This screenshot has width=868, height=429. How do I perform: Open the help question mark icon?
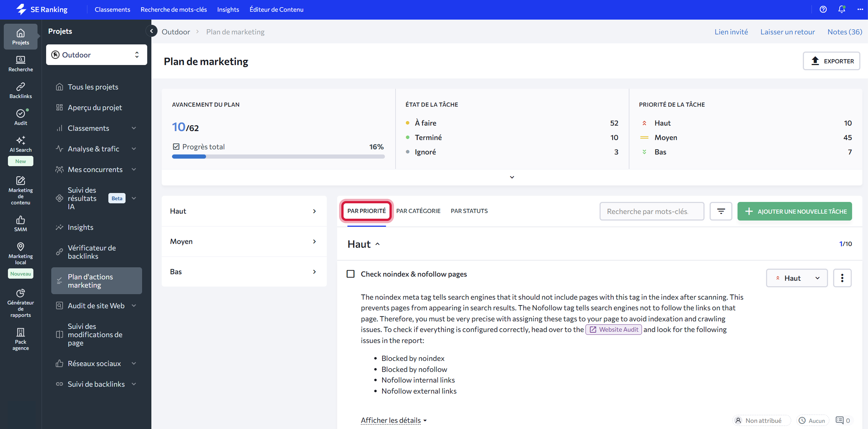tap(823, 10)
